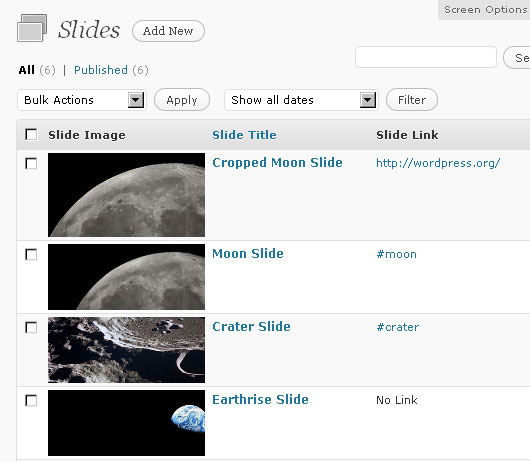This screenshot has height=462, width=530.
Task: Open the Screen Options panel
Action: 485,10
